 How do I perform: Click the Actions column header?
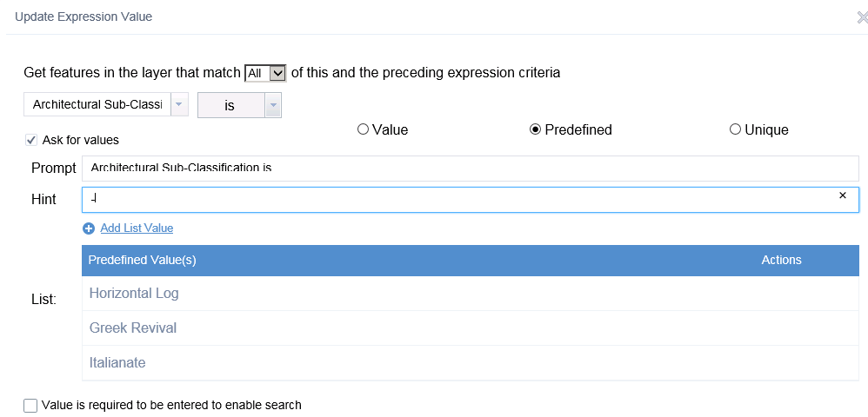click(781, 260)
